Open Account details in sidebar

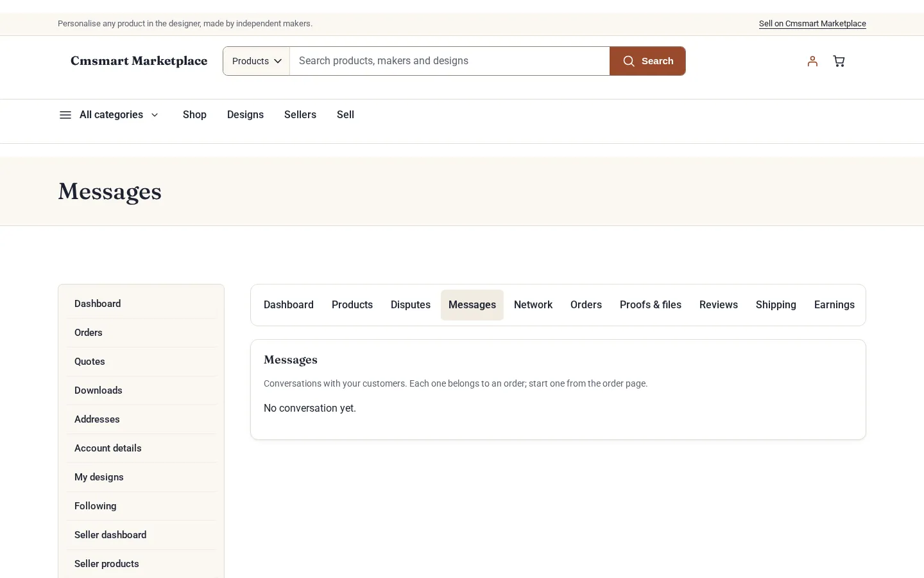click(x=141, y=448)
